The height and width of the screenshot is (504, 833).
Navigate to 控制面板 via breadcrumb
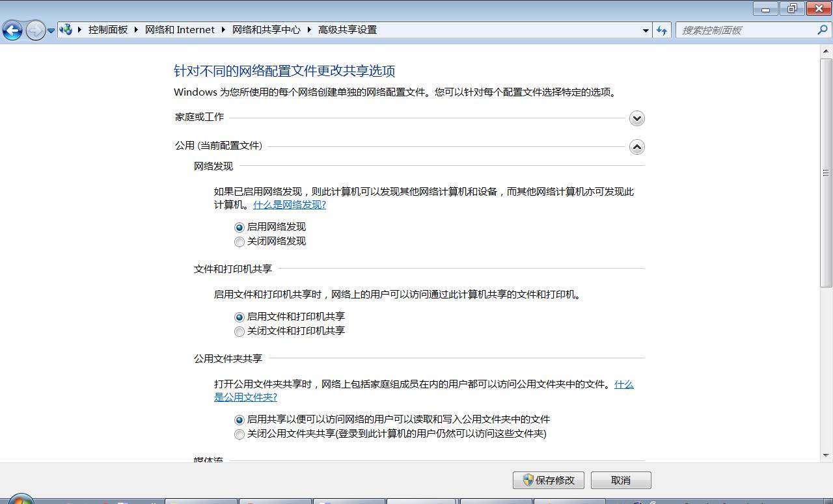108,29
